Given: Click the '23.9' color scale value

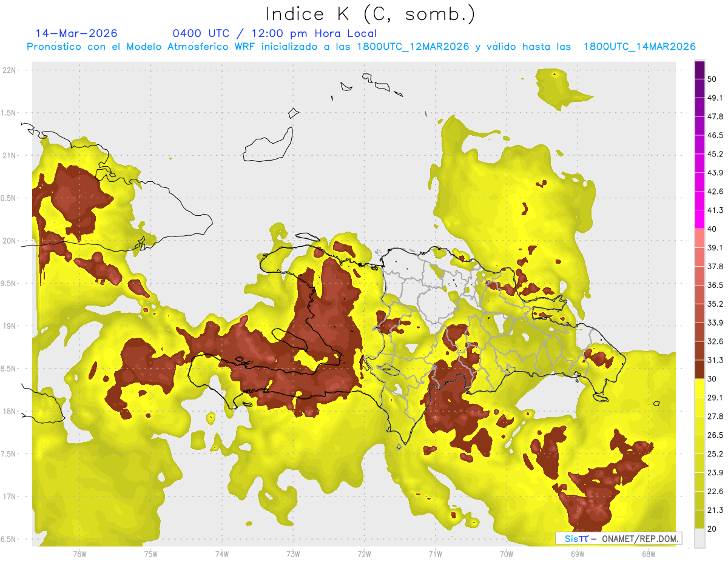Looking at the screenshot, I should [715, 473].
